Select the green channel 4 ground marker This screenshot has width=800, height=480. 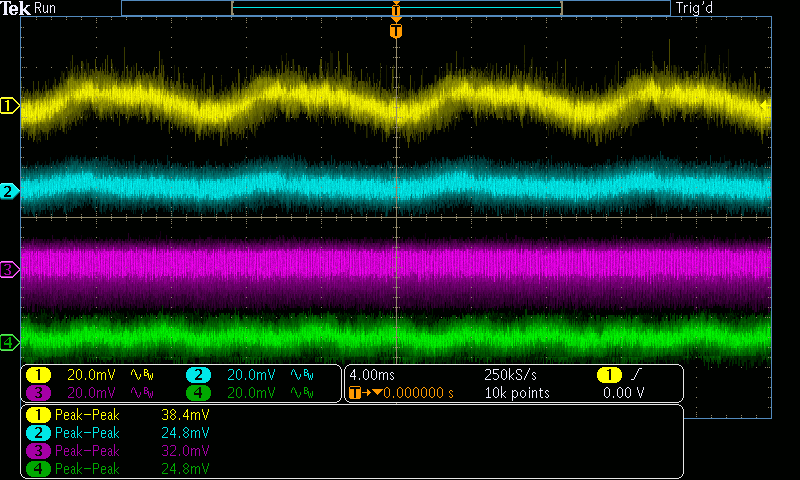(9, 343)
